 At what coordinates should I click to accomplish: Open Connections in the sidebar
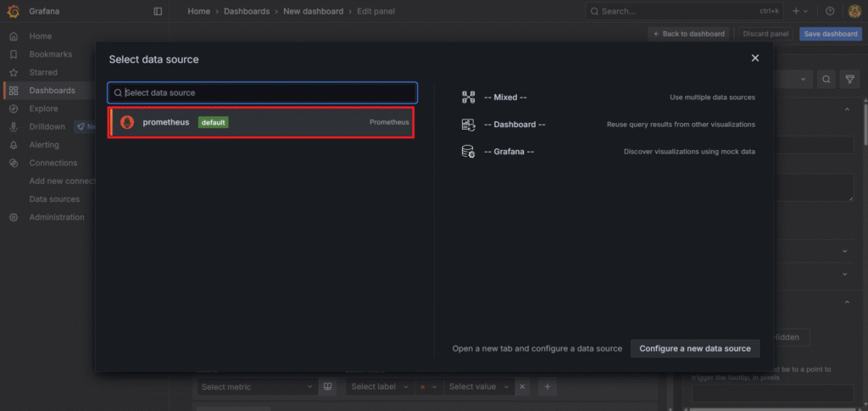pyautogui.click(x=53, y=163)
